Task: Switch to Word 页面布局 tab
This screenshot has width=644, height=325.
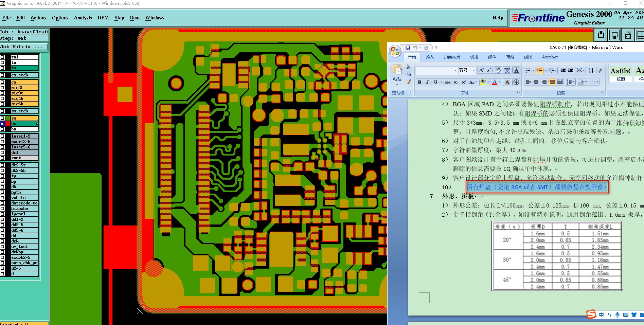Action: tap(452, 57)
